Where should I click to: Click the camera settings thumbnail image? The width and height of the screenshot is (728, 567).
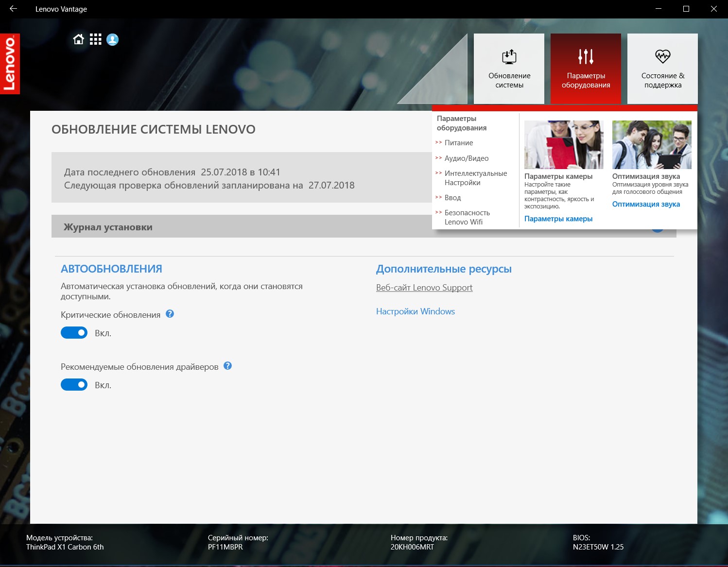[564, 145]
